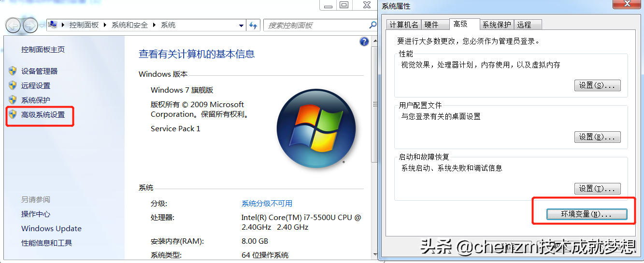Click 设置(T) button under 启动和故障恢复
This screenshot has width=644, height=263.
pyautogui.click(x=598, y=189)
